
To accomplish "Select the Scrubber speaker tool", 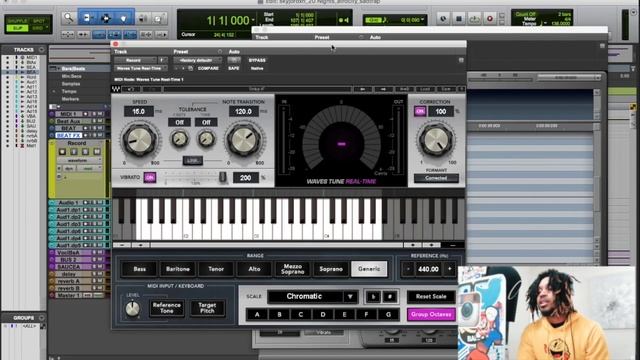I will pyautogui.click(x=143, y=18).
